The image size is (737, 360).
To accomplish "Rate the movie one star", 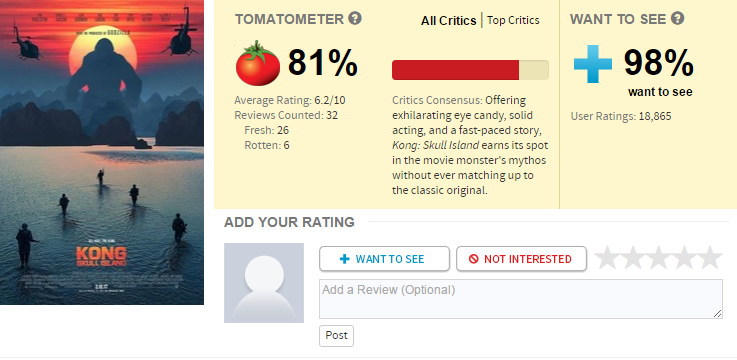I will pyautogui.click(x=607, y=258).
